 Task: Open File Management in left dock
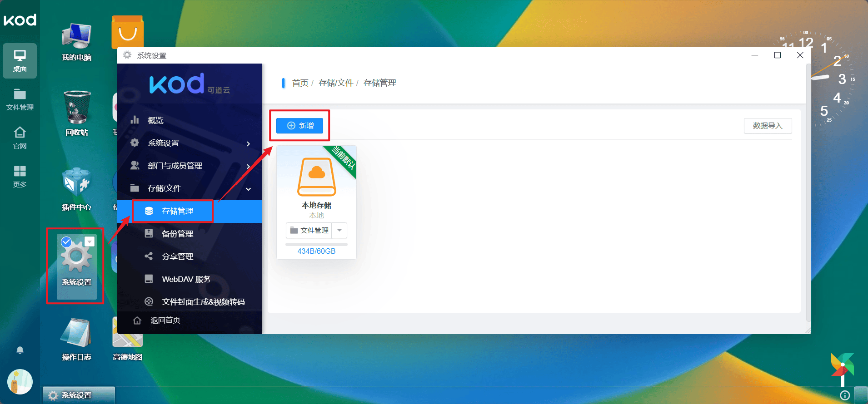(20, 99)
